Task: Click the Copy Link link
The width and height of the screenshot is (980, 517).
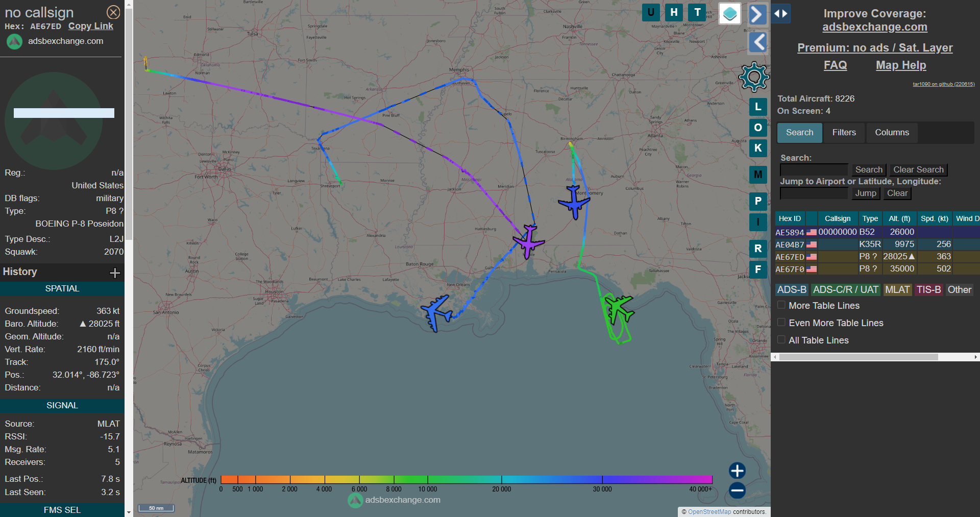Action: [x=91, y=26]
